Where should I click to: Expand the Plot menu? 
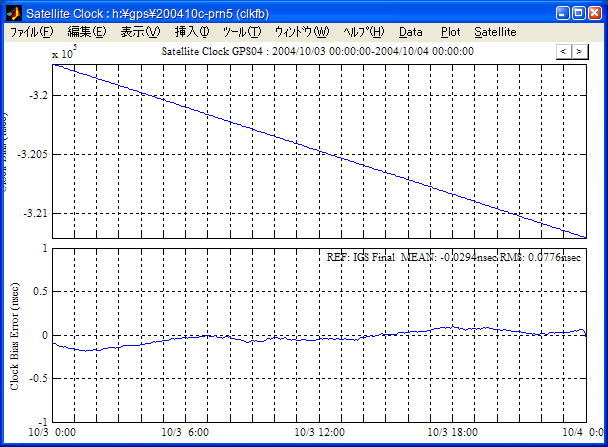(x=450, y=32)
